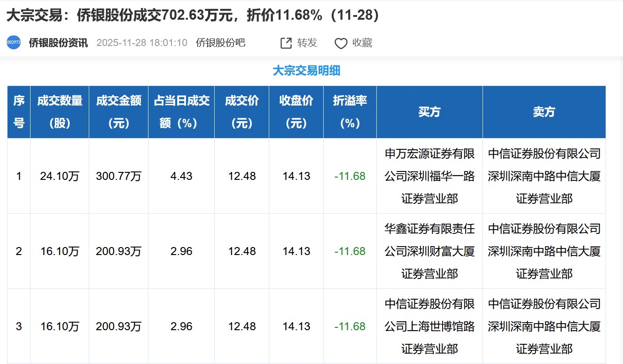The image size is (623, 364).
Task: Click the 买方 column header
Action: click(x=429, y=112)
